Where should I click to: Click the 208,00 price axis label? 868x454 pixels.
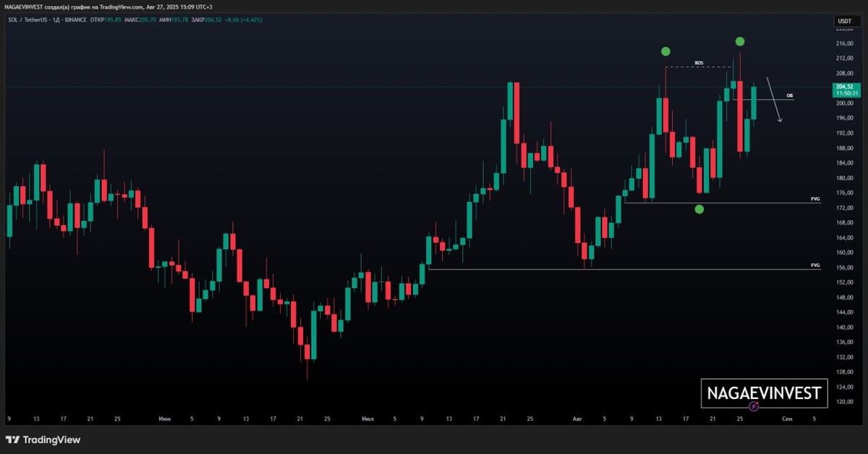[x=843, y=73]
